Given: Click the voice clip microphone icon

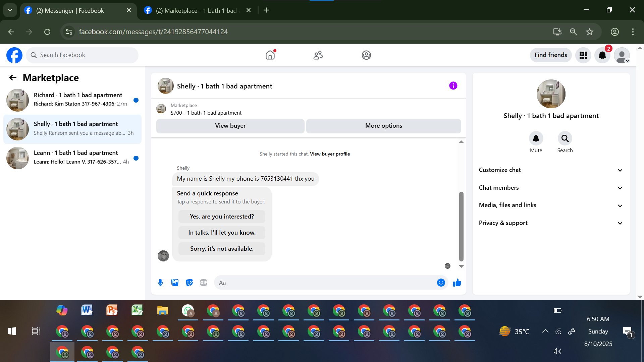Looking at the screenshot, I should (160, 283).
